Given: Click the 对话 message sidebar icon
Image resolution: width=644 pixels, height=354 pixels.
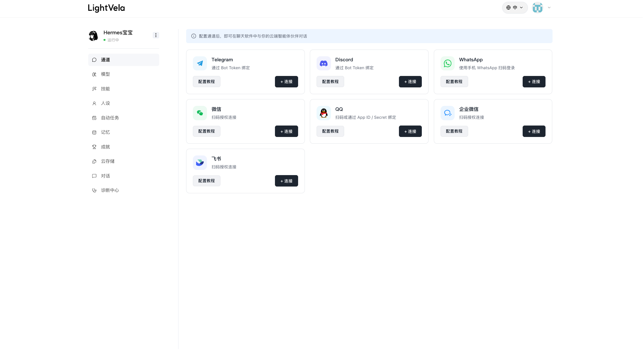Looking at the screenshot, I should tap(94, 176).
